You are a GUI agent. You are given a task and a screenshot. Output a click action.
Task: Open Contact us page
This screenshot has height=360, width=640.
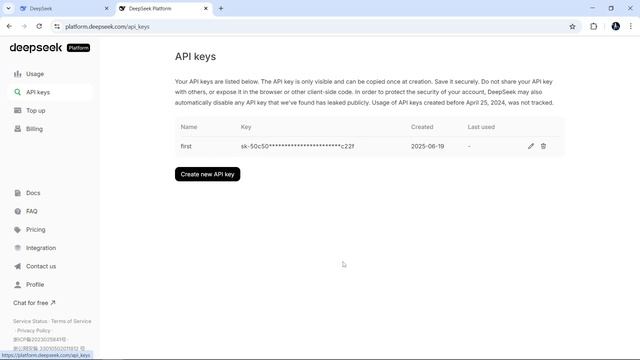coord(41,267)
